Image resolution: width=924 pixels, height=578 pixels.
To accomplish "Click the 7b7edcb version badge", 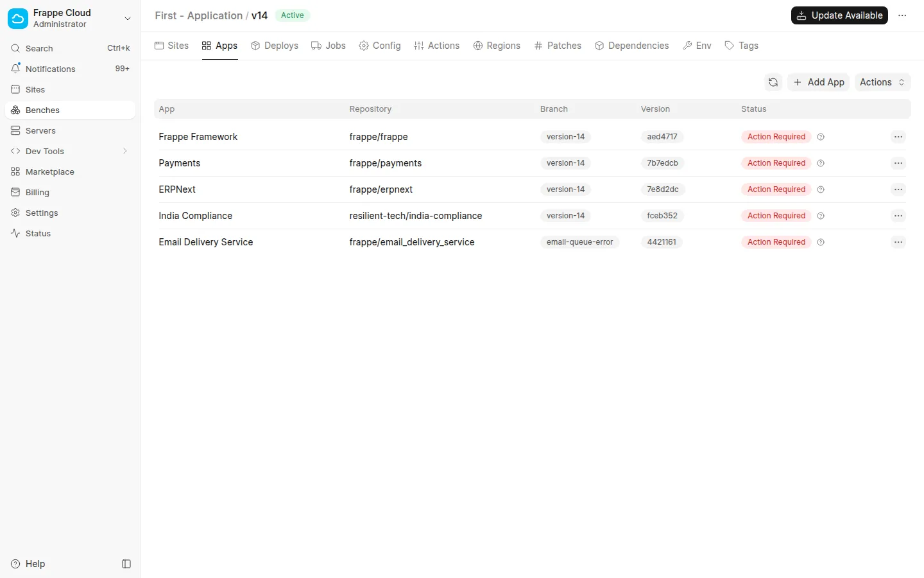I will point(663,163).
